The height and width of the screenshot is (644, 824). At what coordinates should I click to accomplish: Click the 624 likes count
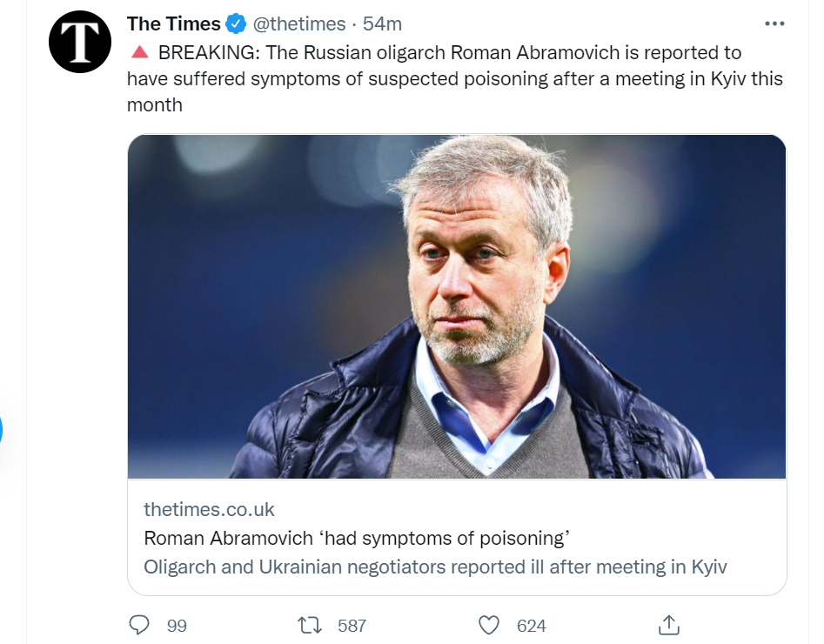point(531,626)
